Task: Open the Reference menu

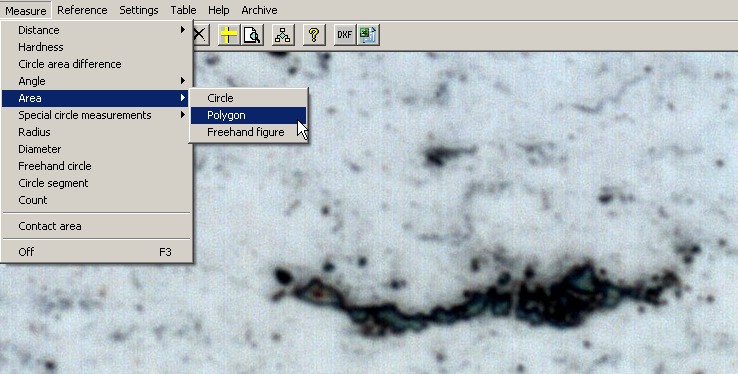Action: pos(82,10)
